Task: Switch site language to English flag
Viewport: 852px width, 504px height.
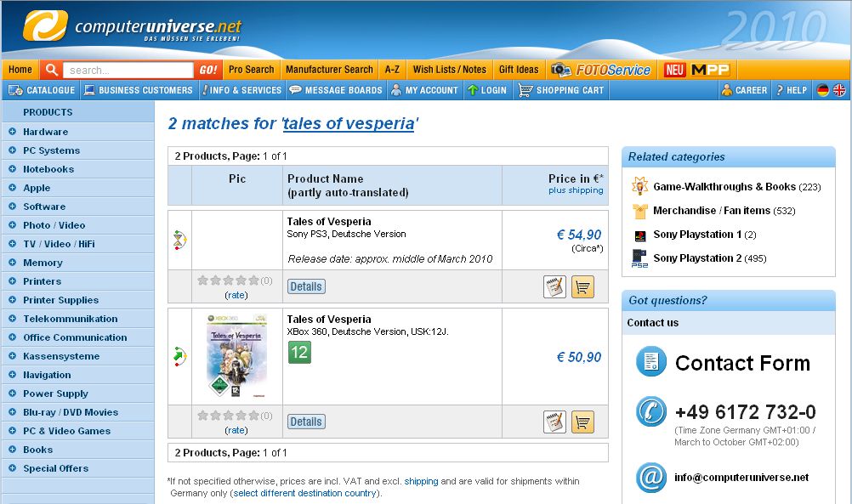Action: [839, 90]
